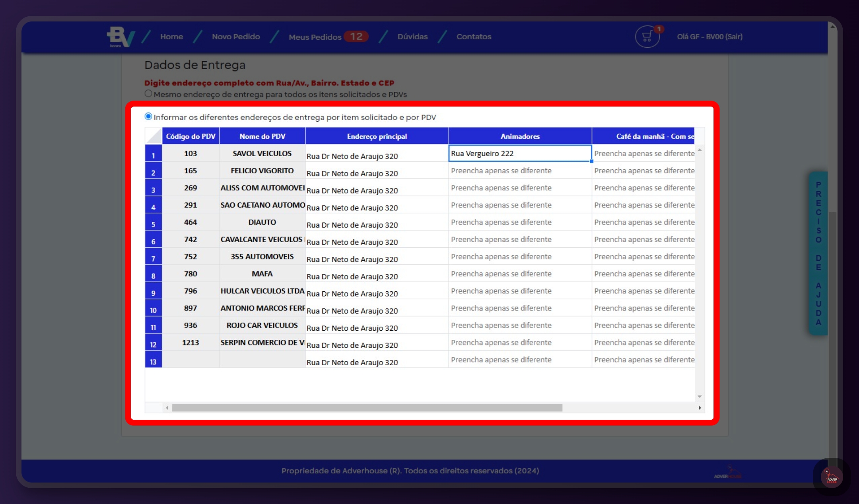The image size is (859, 504).
Task: Click Café da manhã cell in SAVOL VEICULOS row
Action: 643,153
